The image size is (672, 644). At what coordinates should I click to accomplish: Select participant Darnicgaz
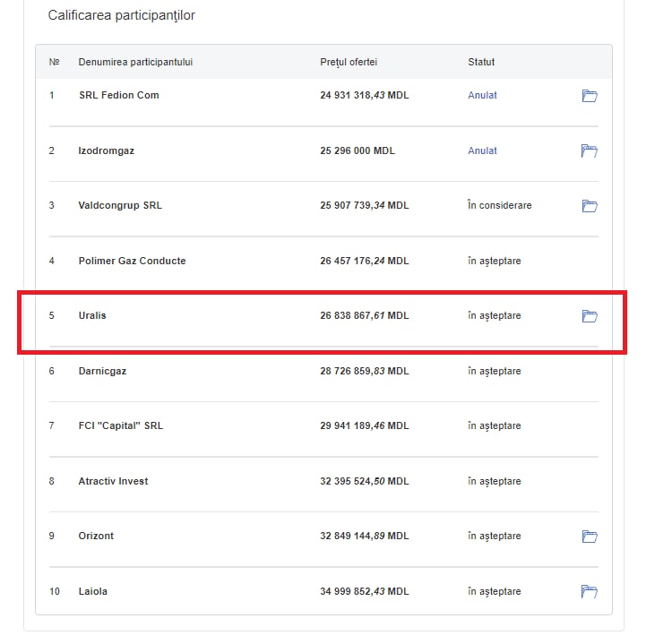coord(102,371)
